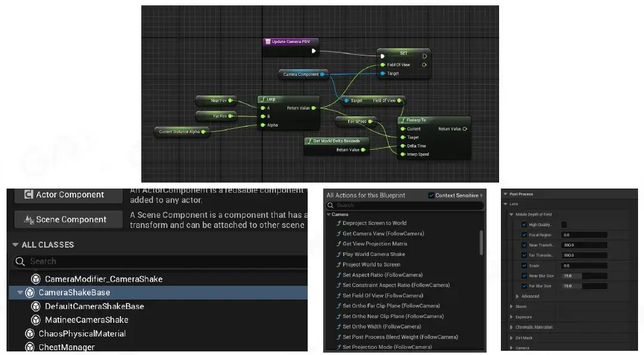644x355 pixels.
Task: Uncheck the Focal Region override checkbox
Action: (x=524, y=235)
